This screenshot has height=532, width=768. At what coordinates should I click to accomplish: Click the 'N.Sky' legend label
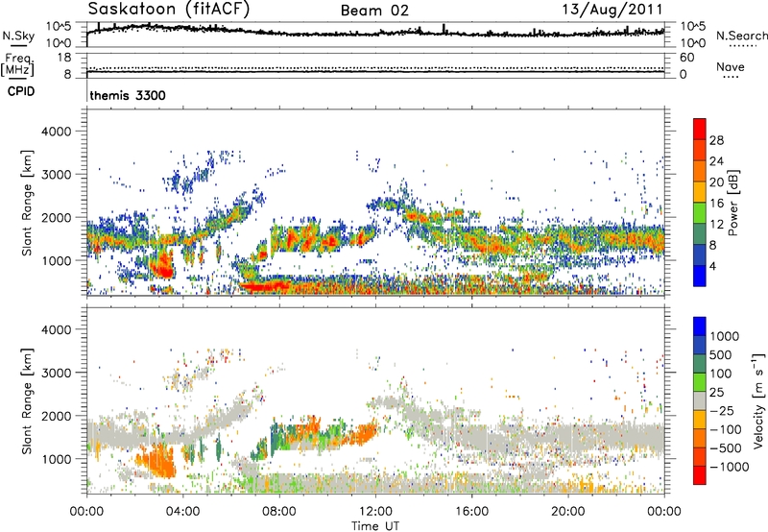click(18, 36)
